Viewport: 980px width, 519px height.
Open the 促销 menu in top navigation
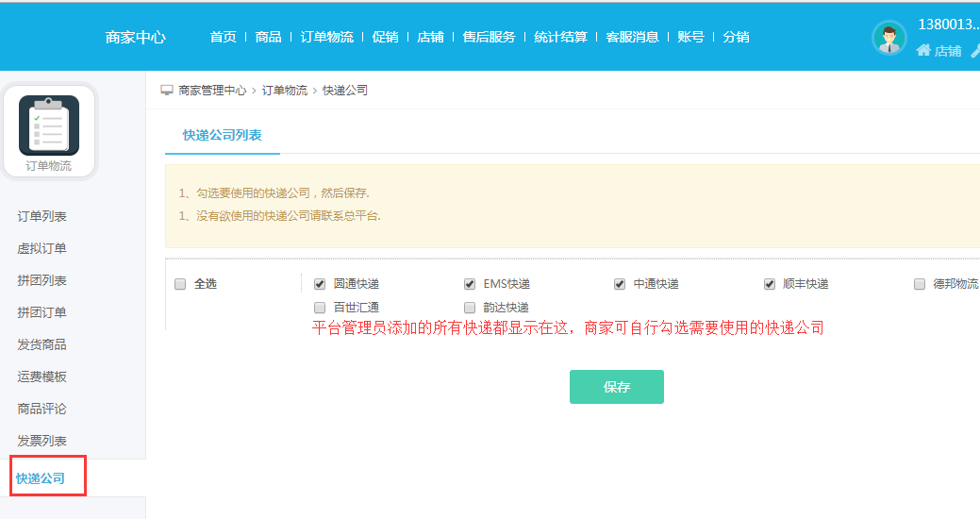point(386,38)
